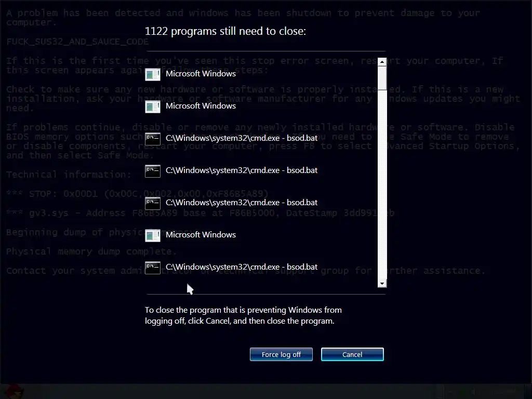The image size is (532, 399).
Task: Click the third cmd.exe bsod.bat console icon
Action: [153, 203]
